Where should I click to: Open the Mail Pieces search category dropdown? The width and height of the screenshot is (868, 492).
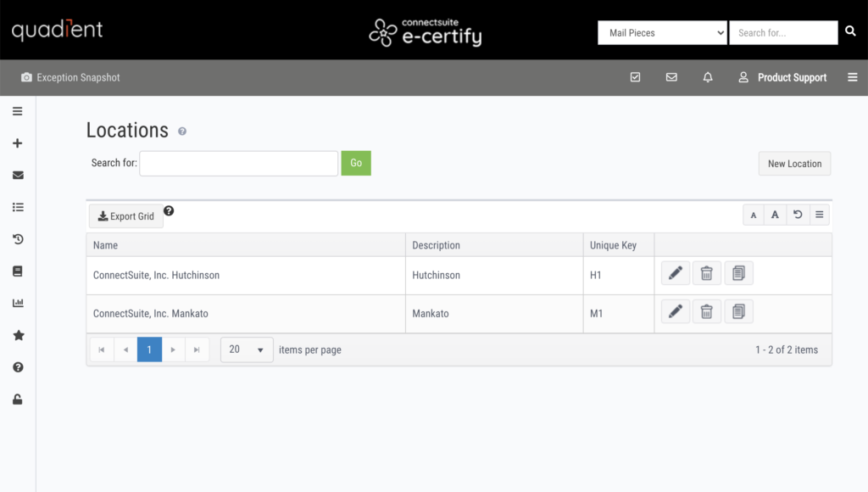click(662, 32)
